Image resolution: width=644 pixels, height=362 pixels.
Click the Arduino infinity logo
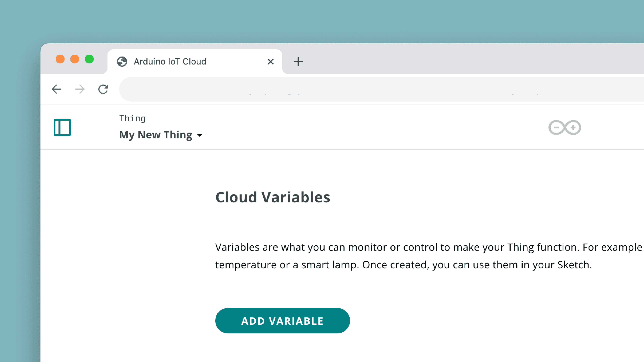tap(565, 127)
